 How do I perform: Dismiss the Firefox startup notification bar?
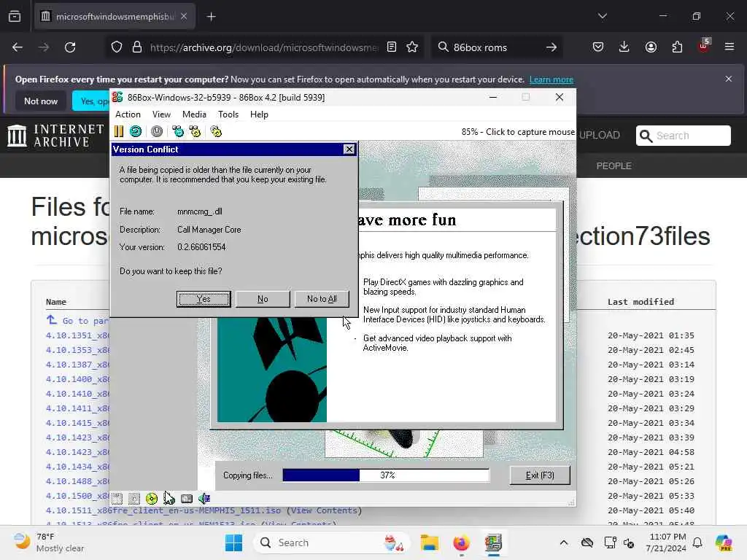[x=729, y=79]
